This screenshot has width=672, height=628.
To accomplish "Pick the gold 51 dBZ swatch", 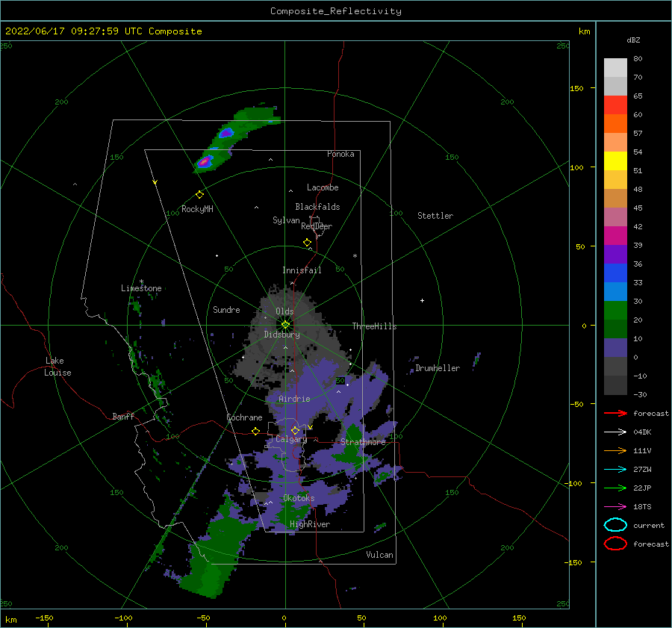I will click(x=615, y=180).
